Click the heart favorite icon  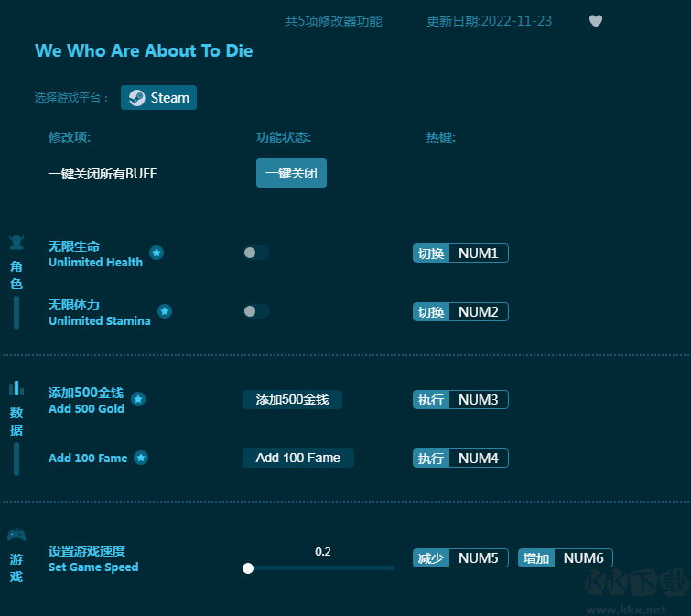coord(596,21)
